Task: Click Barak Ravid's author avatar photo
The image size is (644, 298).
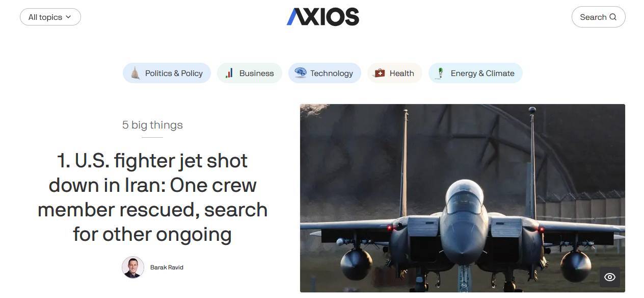Action: (x=133, y=267)
